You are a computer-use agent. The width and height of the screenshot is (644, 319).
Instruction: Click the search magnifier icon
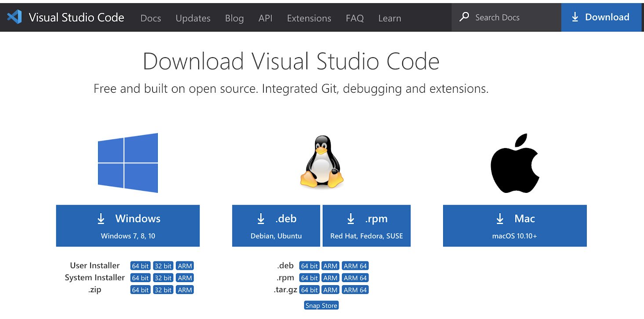(464, 17)
